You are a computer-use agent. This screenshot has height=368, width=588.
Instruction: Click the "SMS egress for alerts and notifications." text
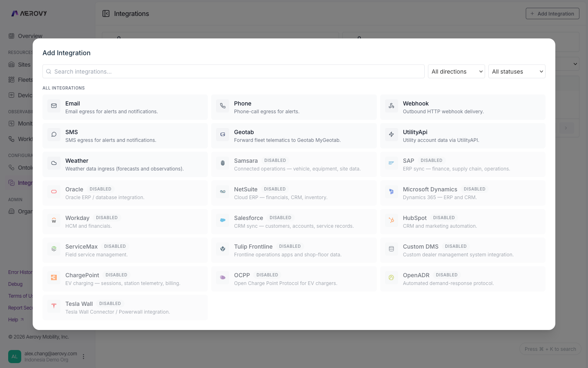111,140
